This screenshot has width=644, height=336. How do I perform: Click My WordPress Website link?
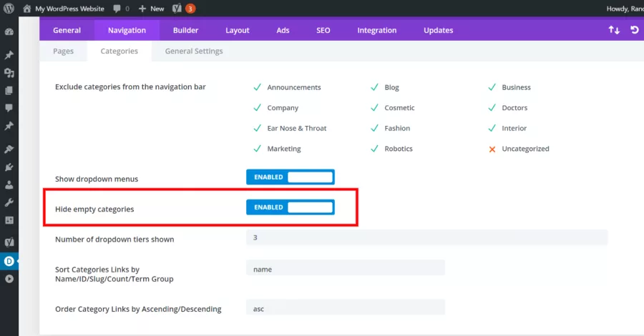tap(69, 9)
